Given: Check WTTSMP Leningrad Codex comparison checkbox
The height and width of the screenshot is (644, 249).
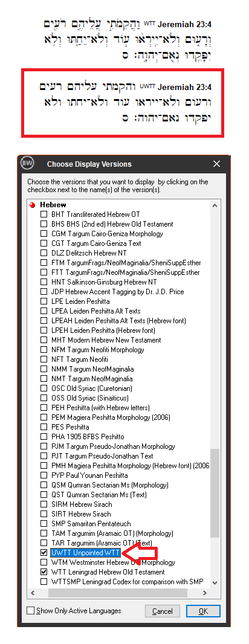Looking at the screenshot, I should point(44,582).
